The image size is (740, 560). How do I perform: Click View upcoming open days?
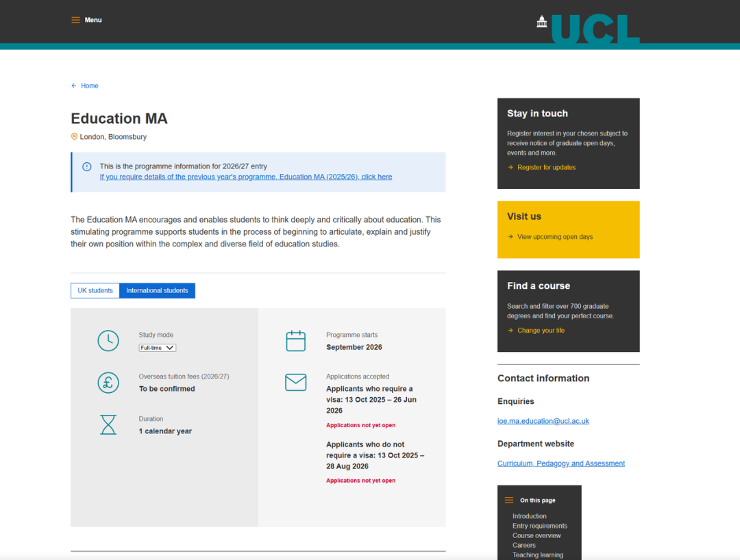pos(555,237)
